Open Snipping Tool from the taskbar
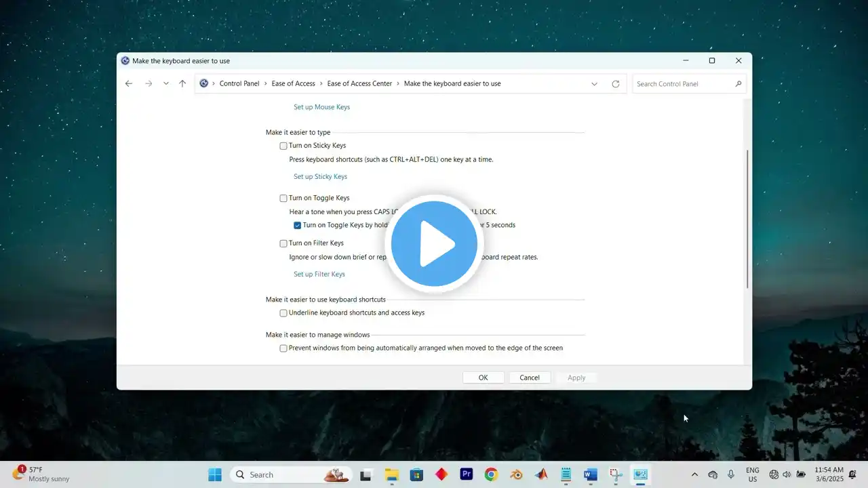The height and width of the screenshot is (488, 868). coord(616,474)
